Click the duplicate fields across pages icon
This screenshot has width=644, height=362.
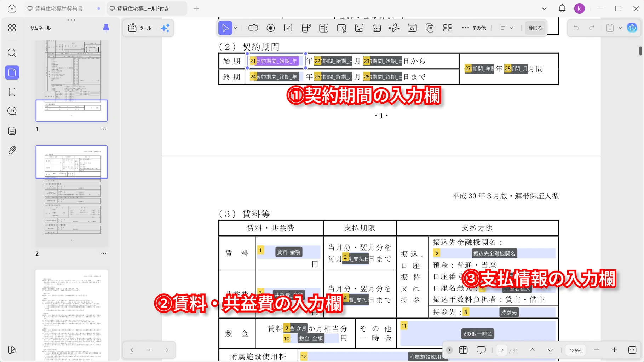click(430, 28)
